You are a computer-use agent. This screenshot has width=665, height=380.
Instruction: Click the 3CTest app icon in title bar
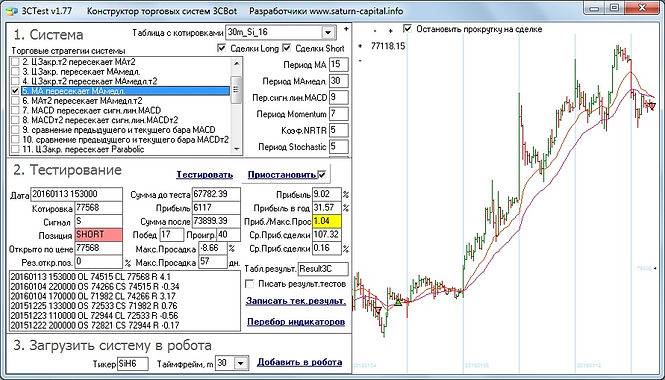point(11,11)
